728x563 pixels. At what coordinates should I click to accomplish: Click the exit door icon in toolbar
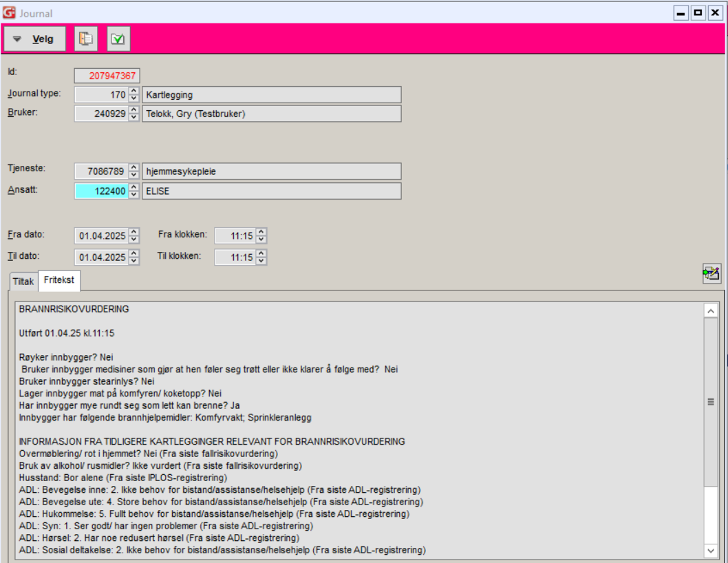point(86,39)
